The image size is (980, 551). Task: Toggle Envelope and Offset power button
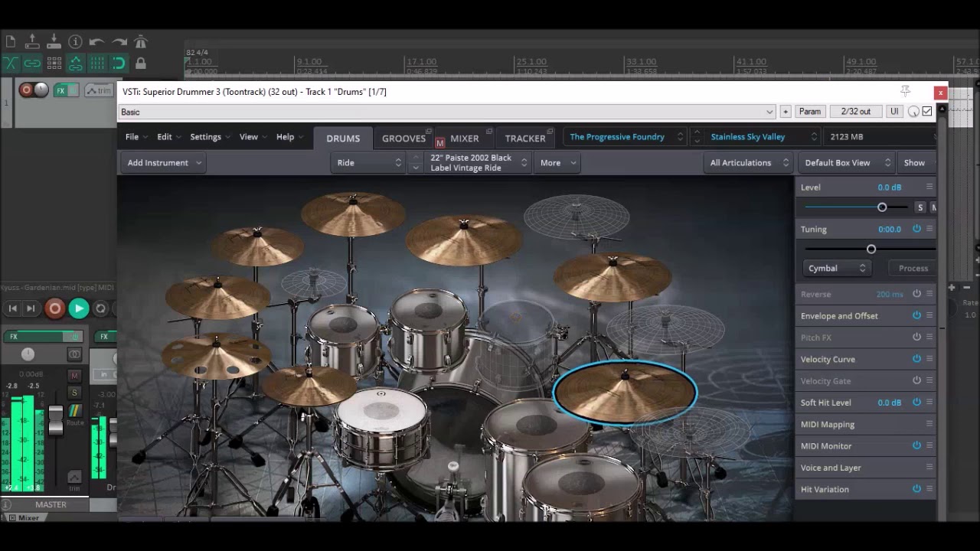click(916, 315)
